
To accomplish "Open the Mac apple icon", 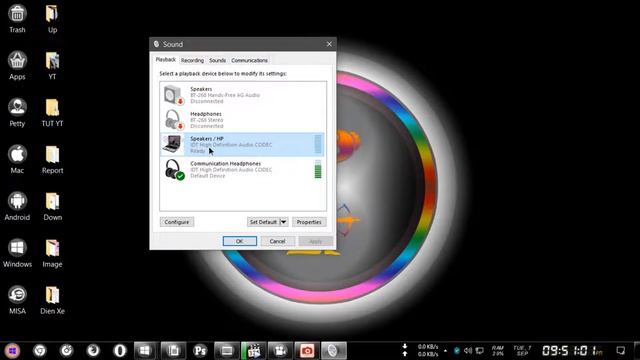I will [x=17, y=159].
